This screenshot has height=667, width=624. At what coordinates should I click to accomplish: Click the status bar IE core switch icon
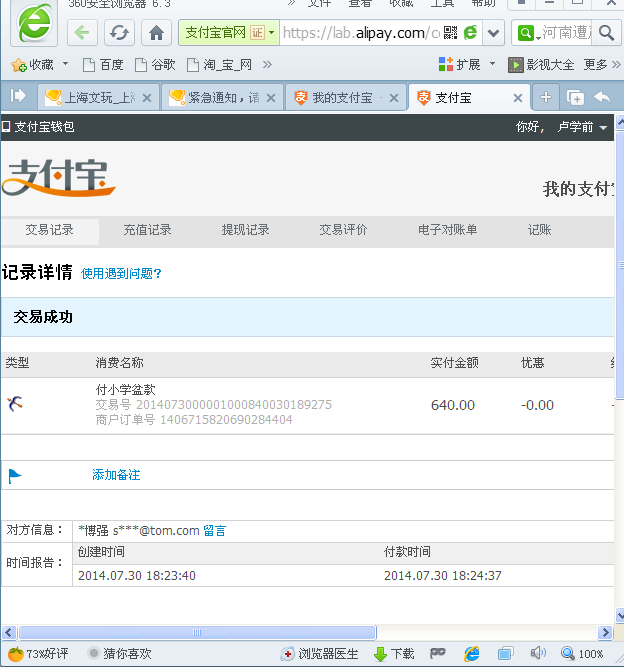tap(472, 653)
